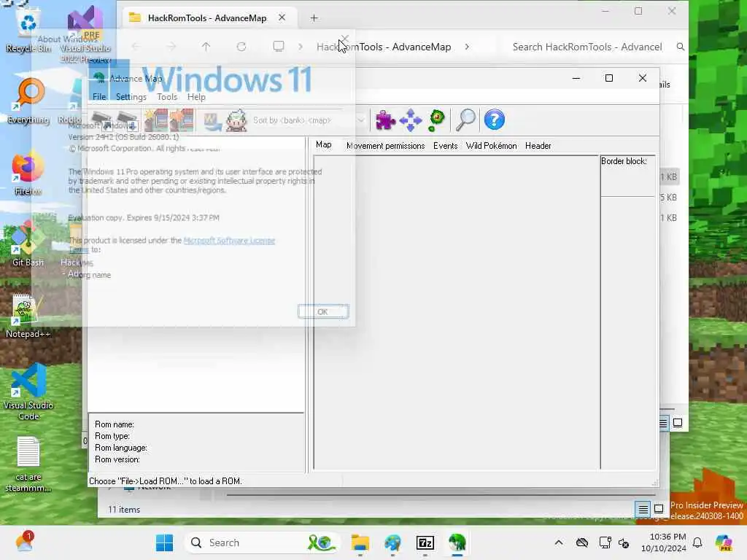Click the magnifying glass search icon
Screen dimensions: 747x560
tap(465, 120)
